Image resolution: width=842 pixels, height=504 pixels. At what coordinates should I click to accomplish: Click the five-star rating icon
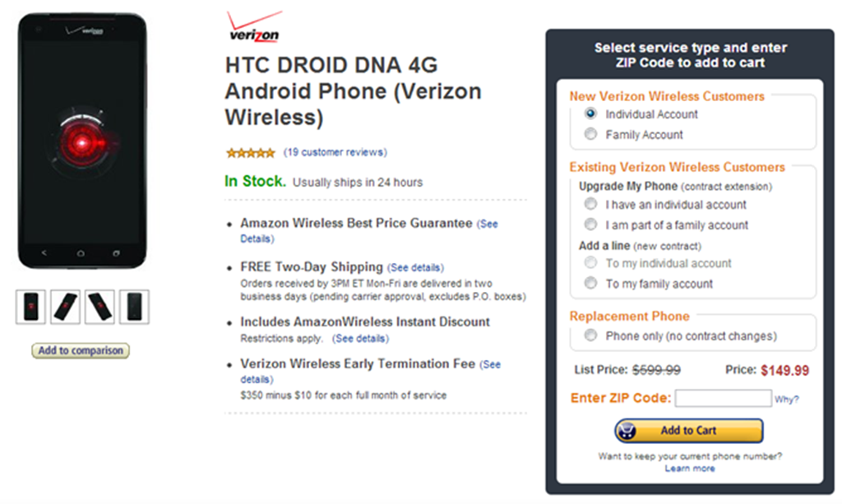point(250,152)
